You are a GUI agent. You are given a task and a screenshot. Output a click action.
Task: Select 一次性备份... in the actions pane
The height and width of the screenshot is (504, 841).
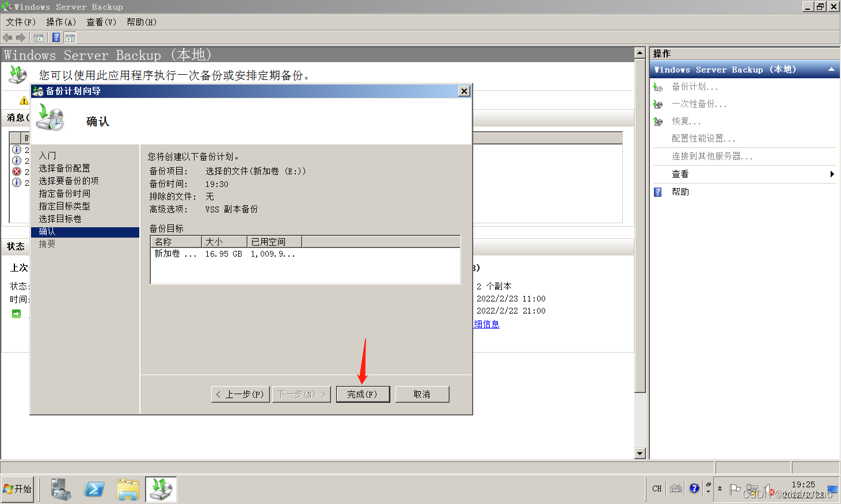[x=699, y=104]
